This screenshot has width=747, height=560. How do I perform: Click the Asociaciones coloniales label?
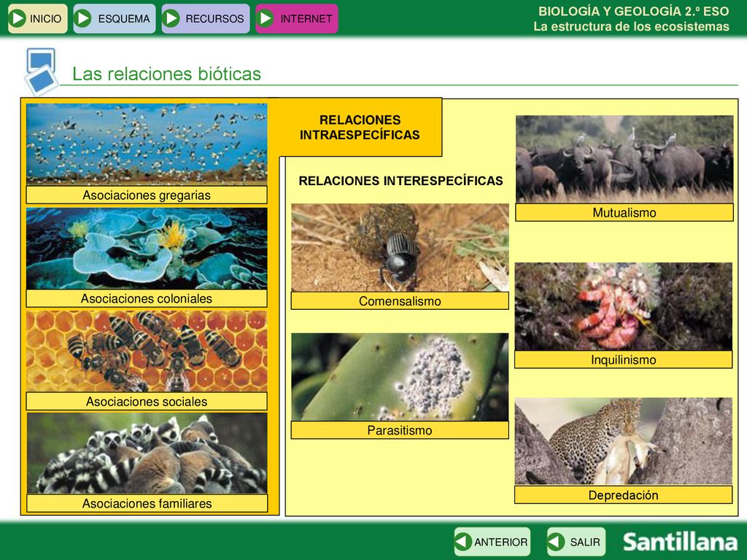point(147,298)
